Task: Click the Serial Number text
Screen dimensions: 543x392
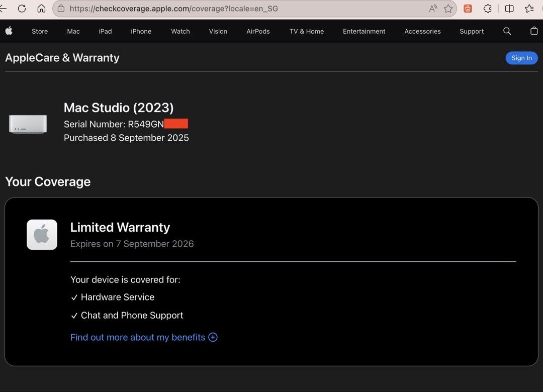Action: [x=114, y=124]
